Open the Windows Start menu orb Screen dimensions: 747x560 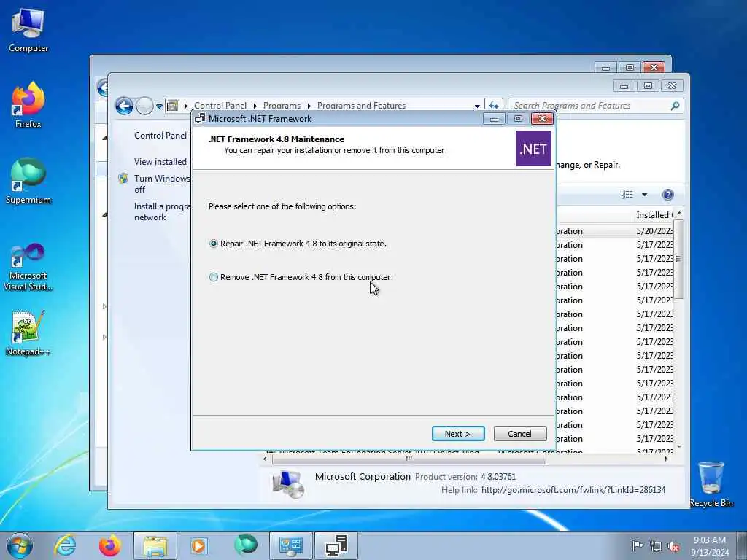click(20, 545)
